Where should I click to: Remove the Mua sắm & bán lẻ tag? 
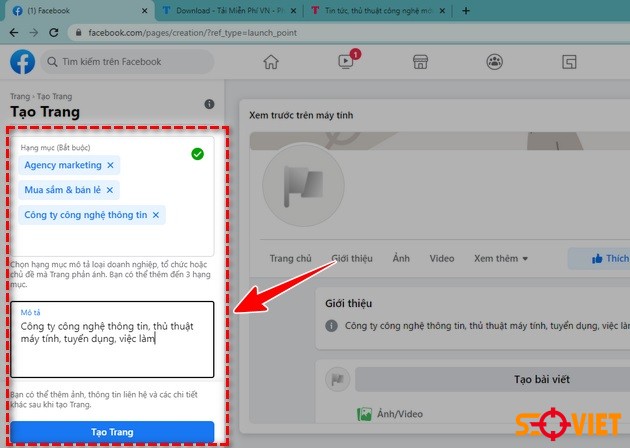(x=110, y=190)
